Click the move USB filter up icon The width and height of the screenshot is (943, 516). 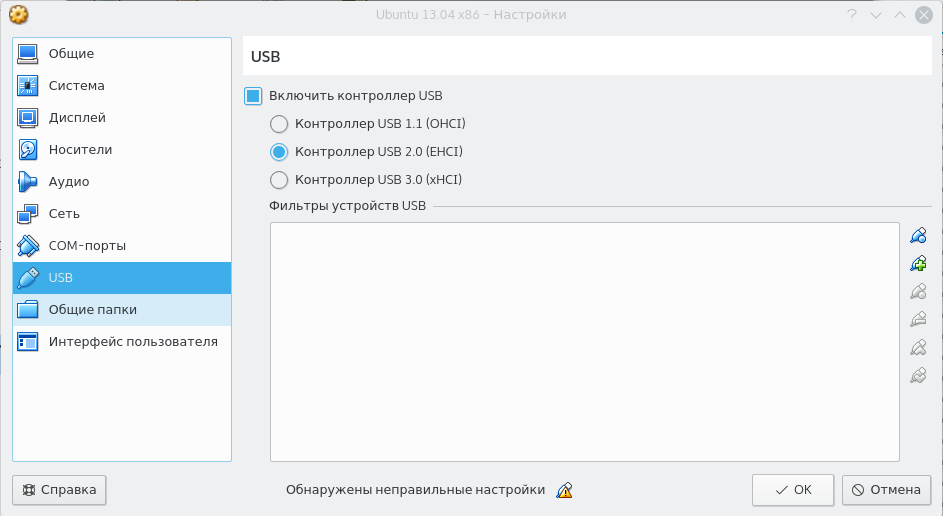(918, 348)
